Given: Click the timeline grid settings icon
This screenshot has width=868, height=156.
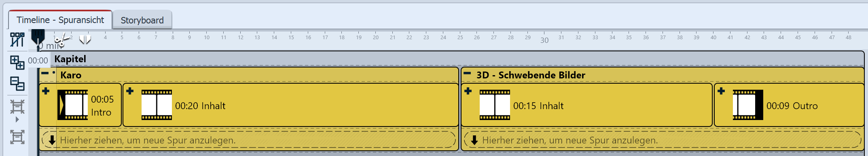Looking at the screenshot, I should pyautogui.click(x=17, y=40).
